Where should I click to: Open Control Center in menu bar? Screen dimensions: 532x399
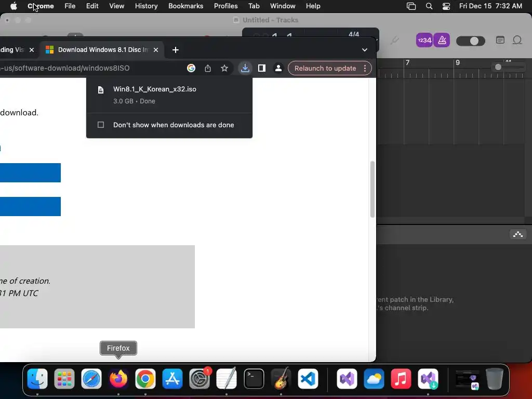point(446,6)
